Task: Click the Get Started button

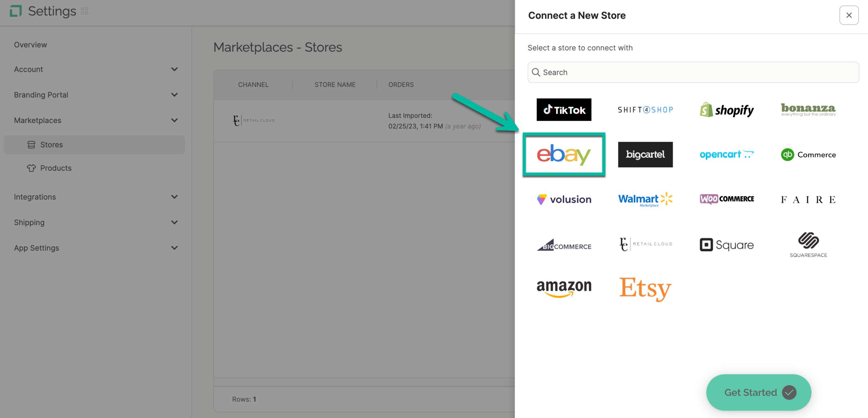Action: [x=758, y=392]
